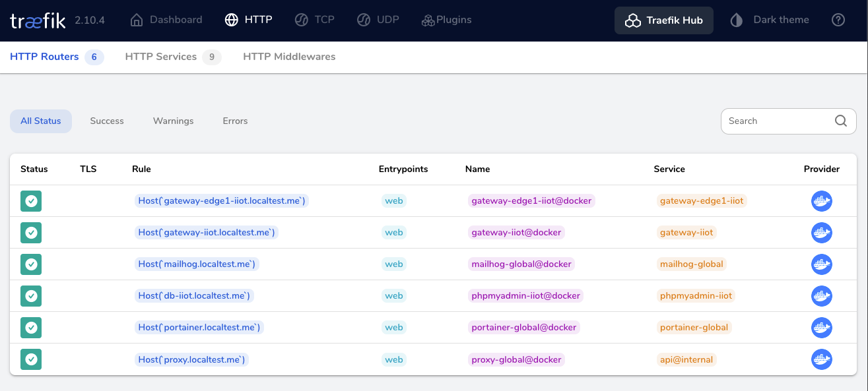Image resolution: width=868 pixels, height=391 pixels.
Task: Click status checkmark for gateway-edge1-iiot row
Action: point(31,201)
